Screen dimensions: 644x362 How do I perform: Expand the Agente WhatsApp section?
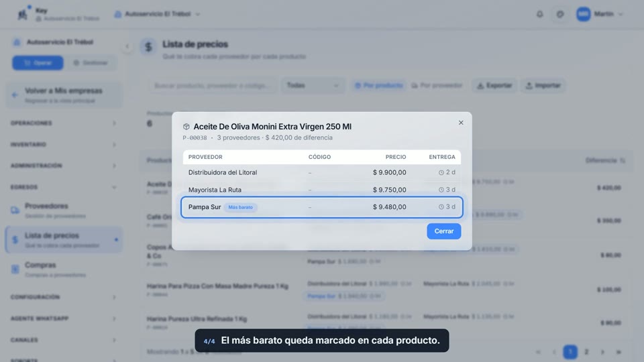63,318
